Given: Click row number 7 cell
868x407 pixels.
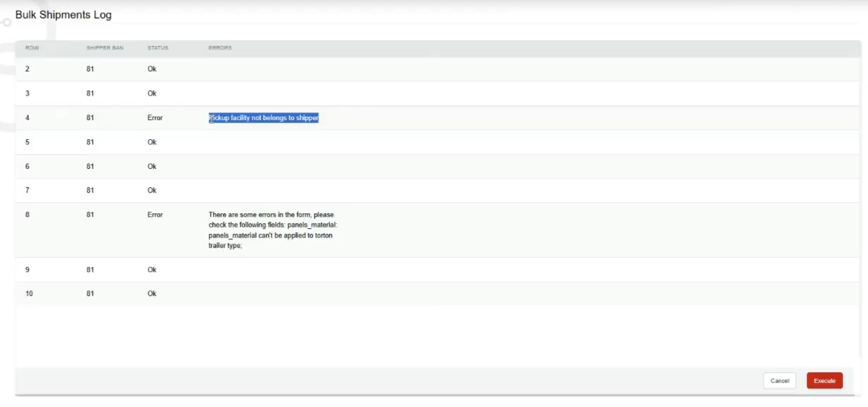Looking at the screenshot, I should tap(27, 190).
